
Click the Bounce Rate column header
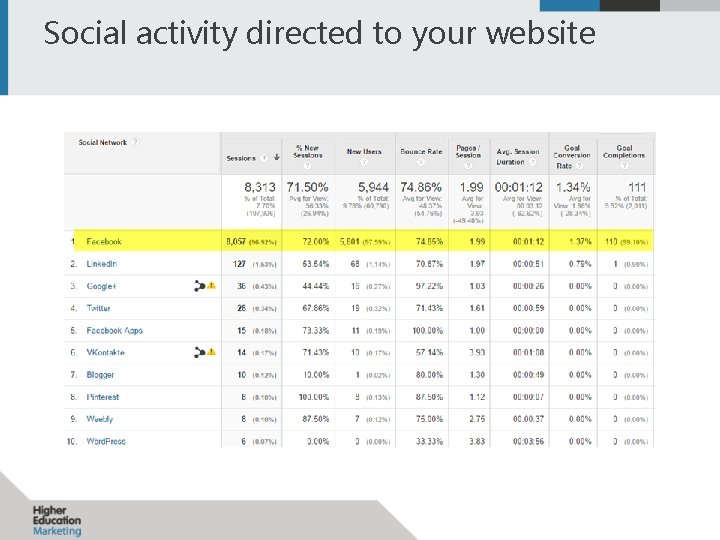pos(421,152)
